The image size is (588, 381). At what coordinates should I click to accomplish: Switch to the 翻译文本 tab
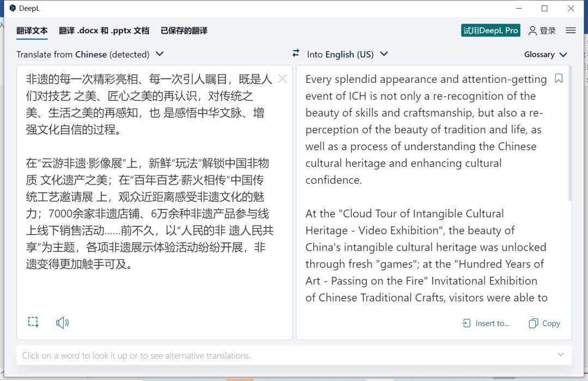click(32, 31)
